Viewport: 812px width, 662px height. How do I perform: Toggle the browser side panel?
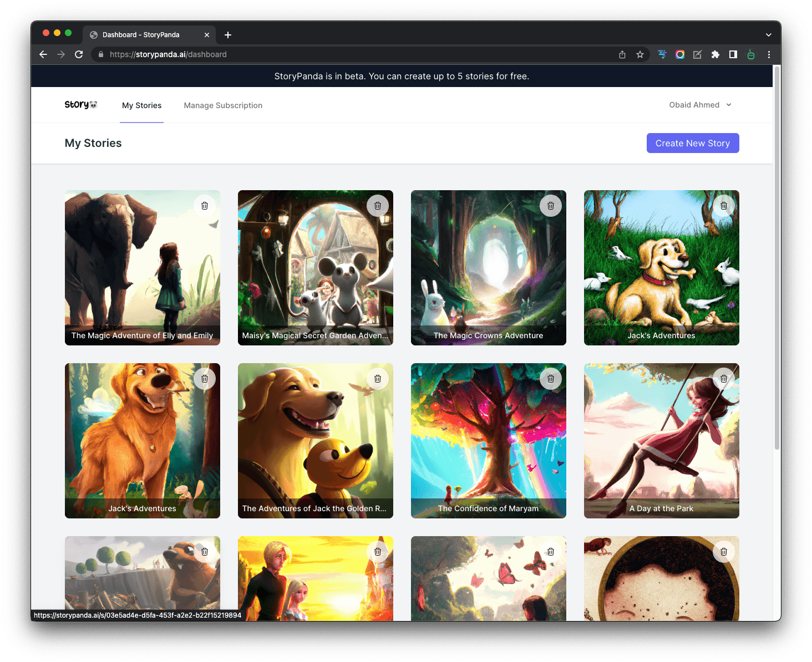[733, 54]
